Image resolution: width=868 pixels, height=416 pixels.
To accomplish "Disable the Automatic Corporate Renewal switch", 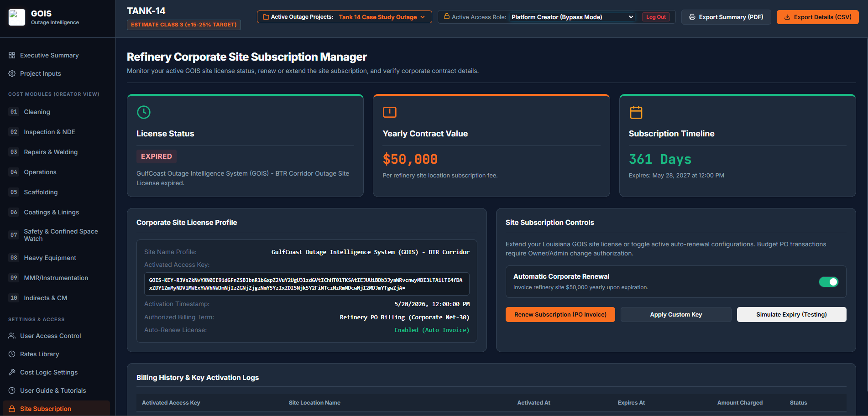I will coord(828,282).
